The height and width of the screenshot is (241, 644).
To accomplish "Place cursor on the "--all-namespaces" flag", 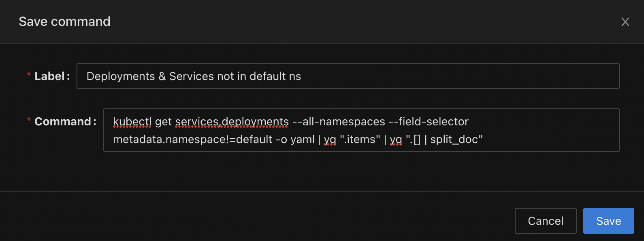I will tap(339, 121).
